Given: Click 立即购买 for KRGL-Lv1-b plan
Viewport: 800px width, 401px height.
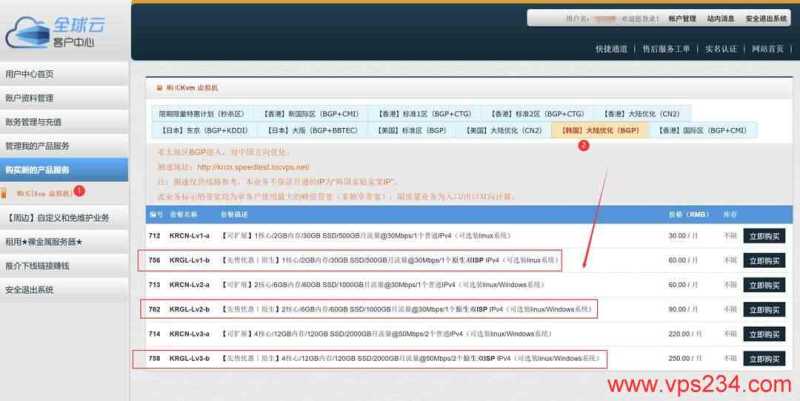Looking at the screenshot, I should pos(765,260).
